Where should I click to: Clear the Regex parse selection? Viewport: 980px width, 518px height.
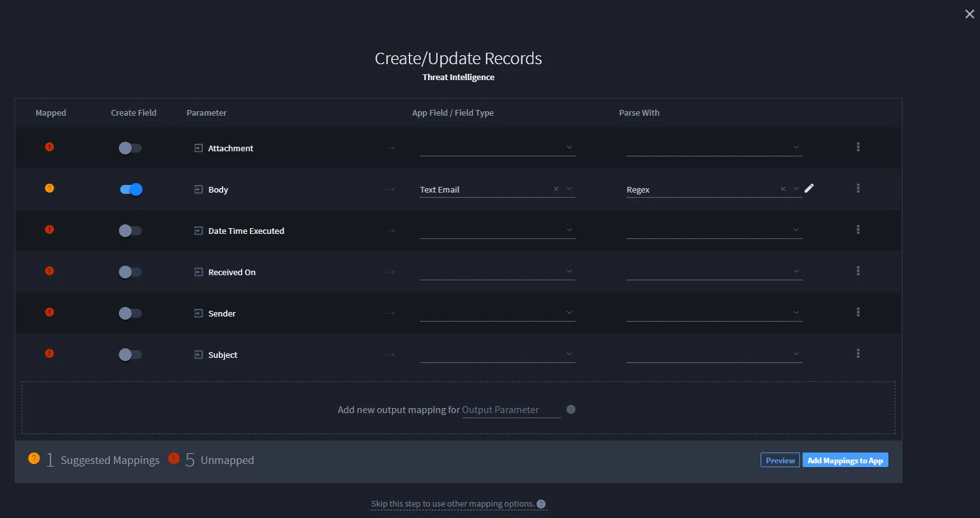click(783, 189)
